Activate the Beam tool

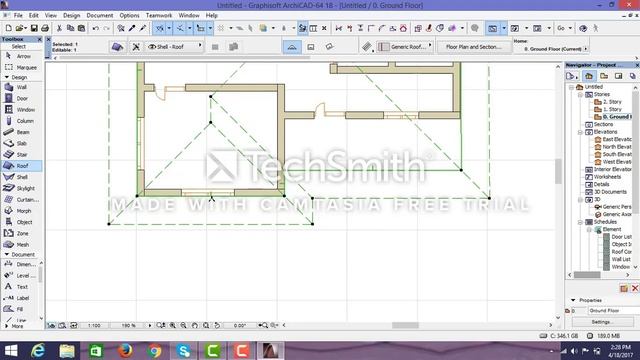pyautogui.click(x=17, y=132)
